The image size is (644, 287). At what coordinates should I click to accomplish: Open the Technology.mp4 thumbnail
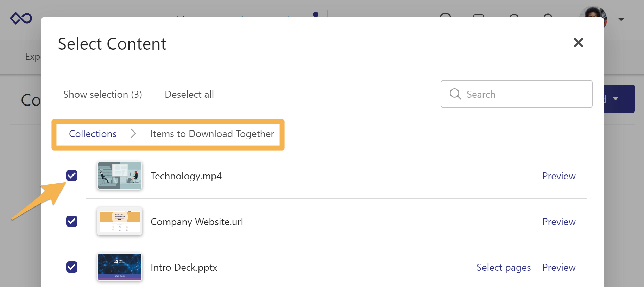pyautogui.click(x=120, y=176)
